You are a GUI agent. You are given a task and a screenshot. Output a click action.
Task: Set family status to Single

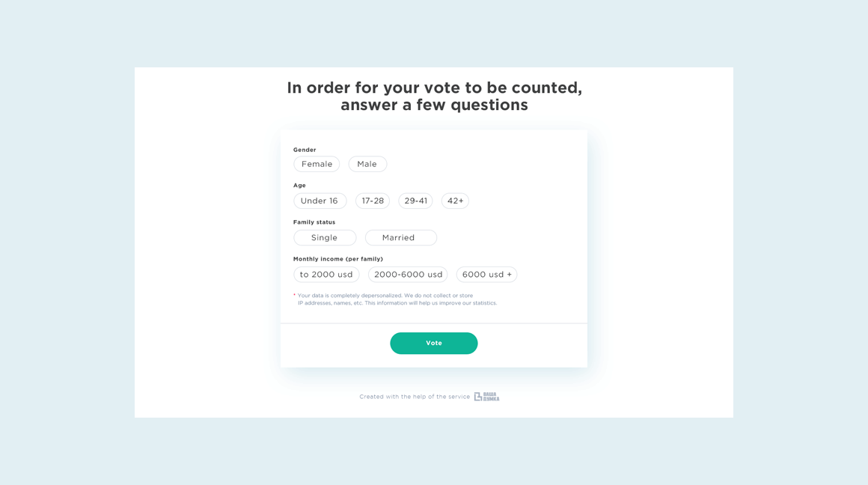coord(325,237)
